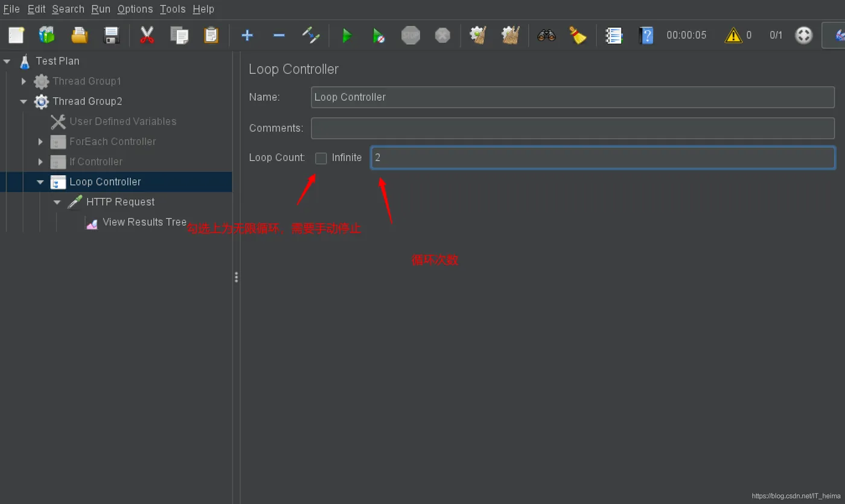Open the Tools menu
Viewport: 845px width, 504px height.
(173, 9)
